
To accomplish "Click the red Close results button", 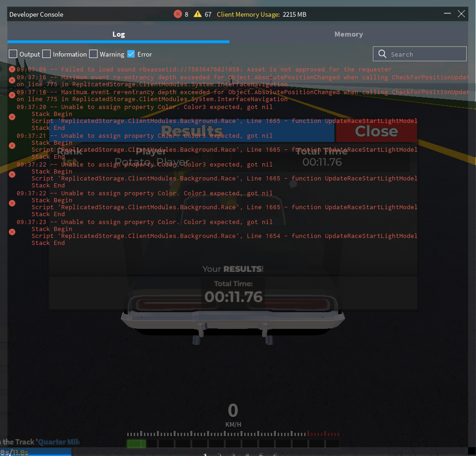I will tap(377, 131).
